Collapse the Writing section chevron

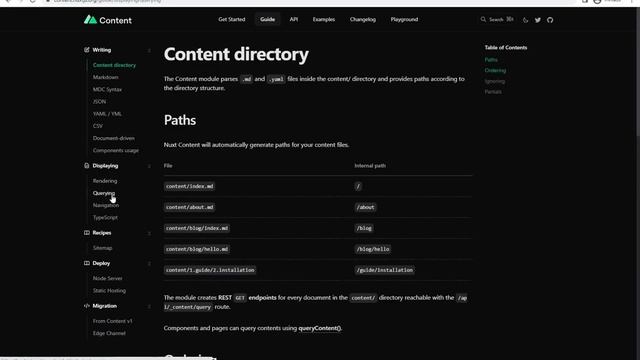[149, 50]
